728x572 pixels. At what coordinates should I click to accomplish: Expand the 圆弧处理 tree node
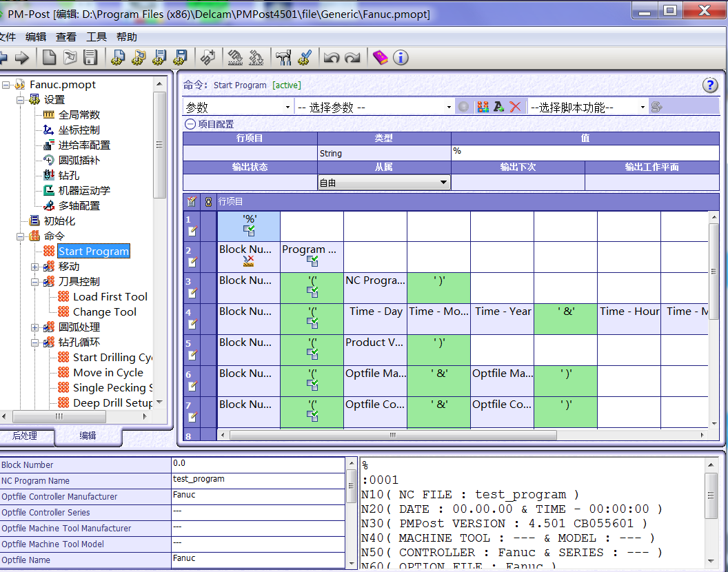(x=35, y=327)
